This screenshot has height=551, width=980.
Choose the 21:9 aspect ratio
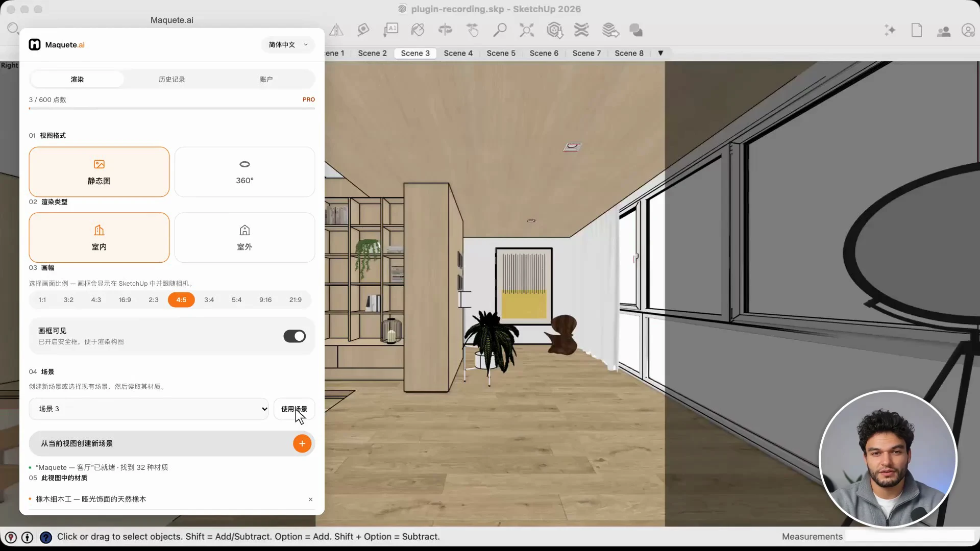pyautogui.click(x=296, y=300)
